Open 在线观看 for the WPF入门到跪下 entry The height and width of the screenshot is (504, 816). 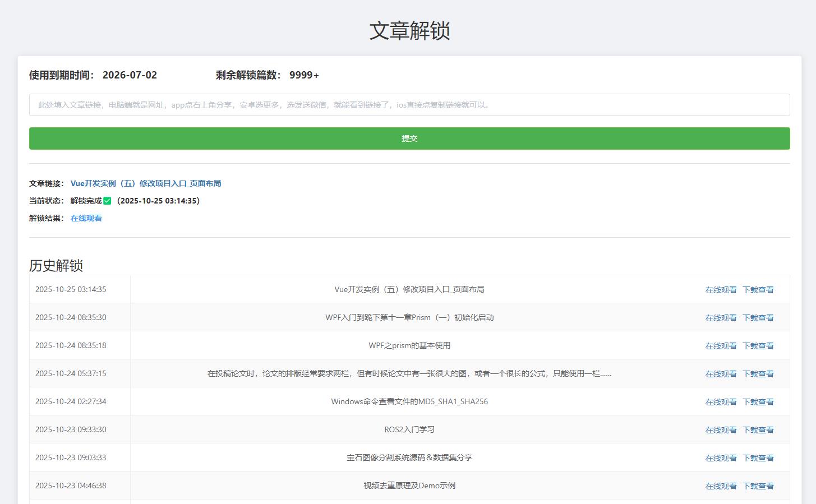721,317
